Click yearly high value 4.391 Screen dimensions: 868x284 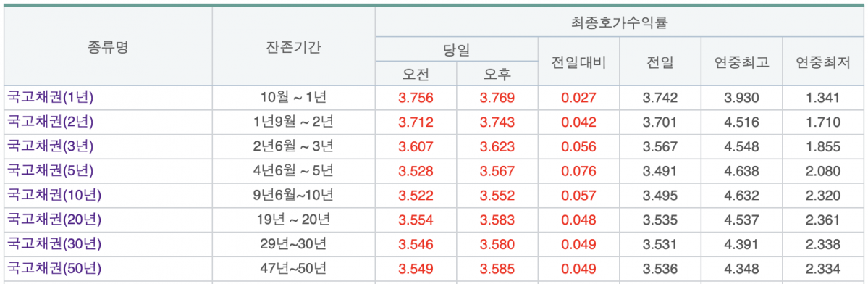click(741, 244)
